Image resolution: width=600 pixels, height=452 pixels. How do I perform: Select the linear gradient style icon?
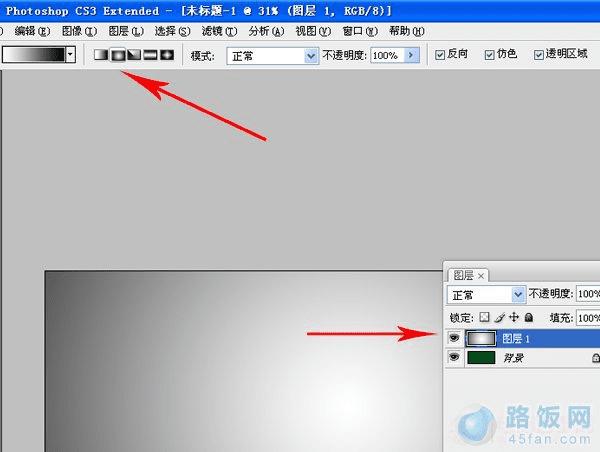[101, 55]
